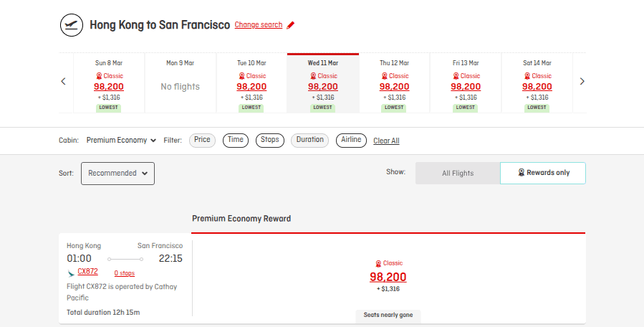The width and height of the screenshot is (644, 327).
Task: Select the Tue 10 Mar date tab
Action: coord(251,83)
